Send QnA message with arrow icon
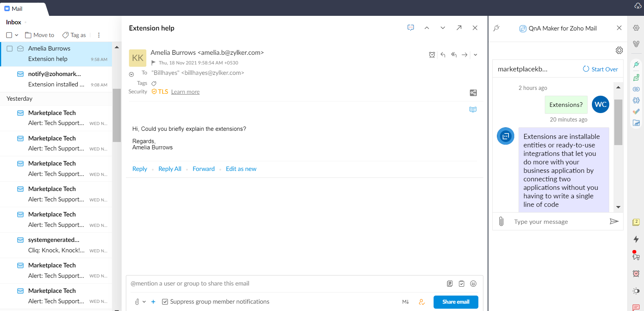Image resolution: width=644 pixels, height=311 pixels. (614, 221)
